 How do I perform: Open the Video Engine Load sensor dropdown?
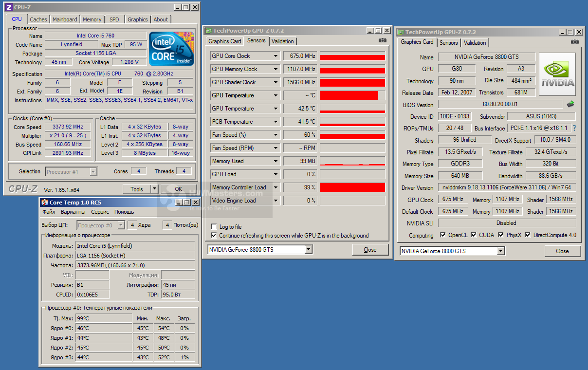[276, 201]
